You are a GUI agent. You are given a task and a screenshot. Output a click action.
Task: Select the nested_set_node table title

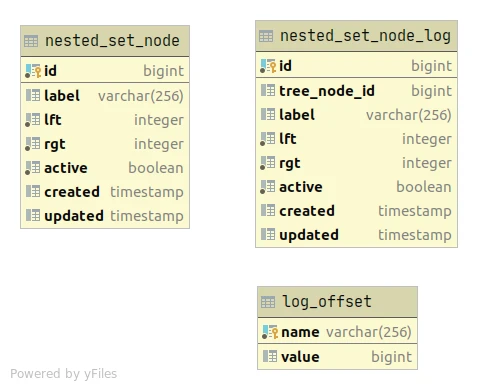112,41
